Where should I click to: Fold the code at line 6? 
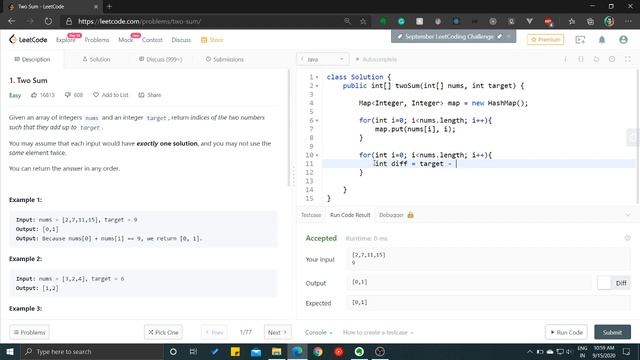click(x=317, y=120)
